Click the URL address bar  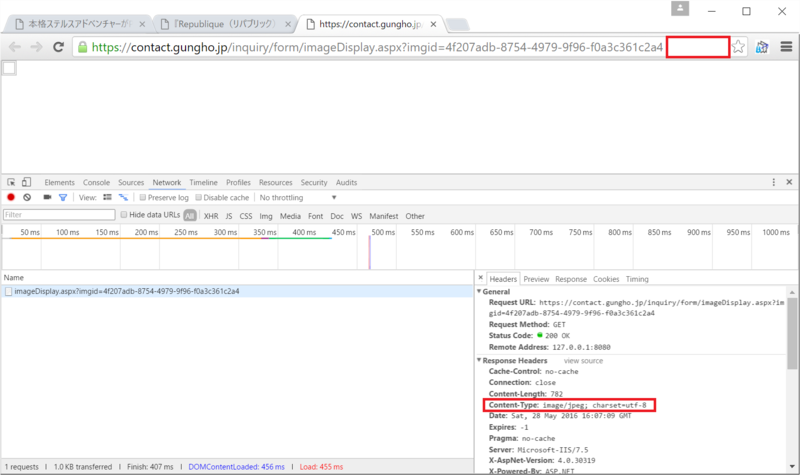tap(377, 47)
